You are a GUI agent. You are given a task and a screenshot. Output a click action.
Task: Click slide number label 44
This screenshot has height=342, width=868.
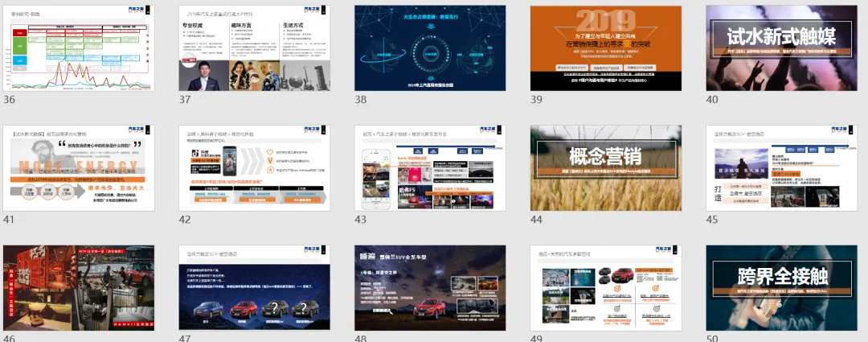(536, 220)
